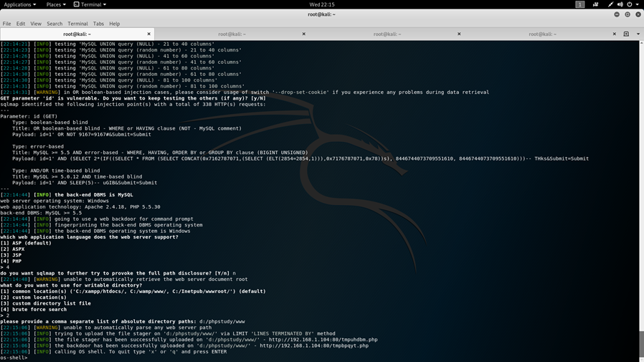
Task: Click 'Type: AND/OR time-based blind' line
Action: (x=56, y=171)
